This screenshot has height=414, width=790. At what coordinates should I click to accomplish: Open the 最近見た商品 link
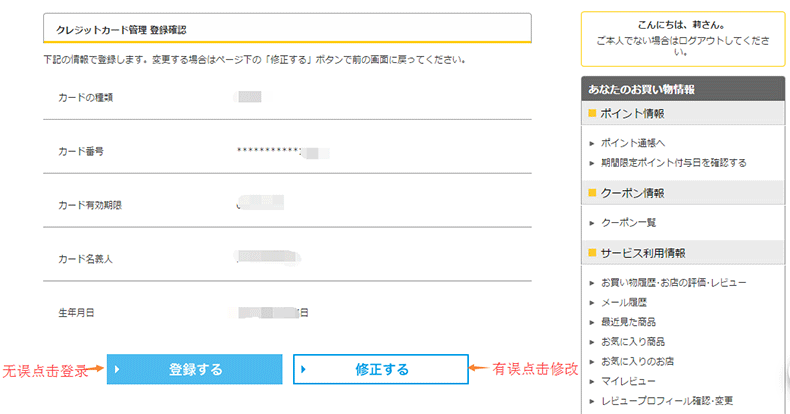(629, 322)
